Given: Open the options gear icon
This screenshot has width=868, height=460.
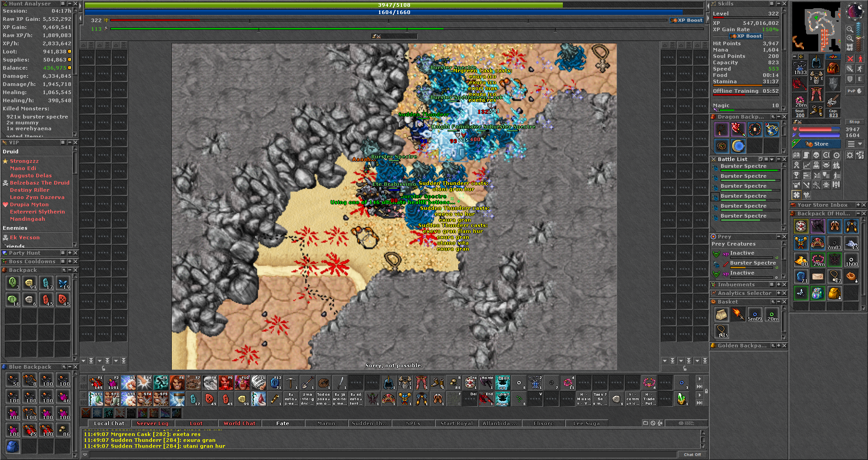Looking at the screenshot, I should pyautogui.click(x=850, y=155).
